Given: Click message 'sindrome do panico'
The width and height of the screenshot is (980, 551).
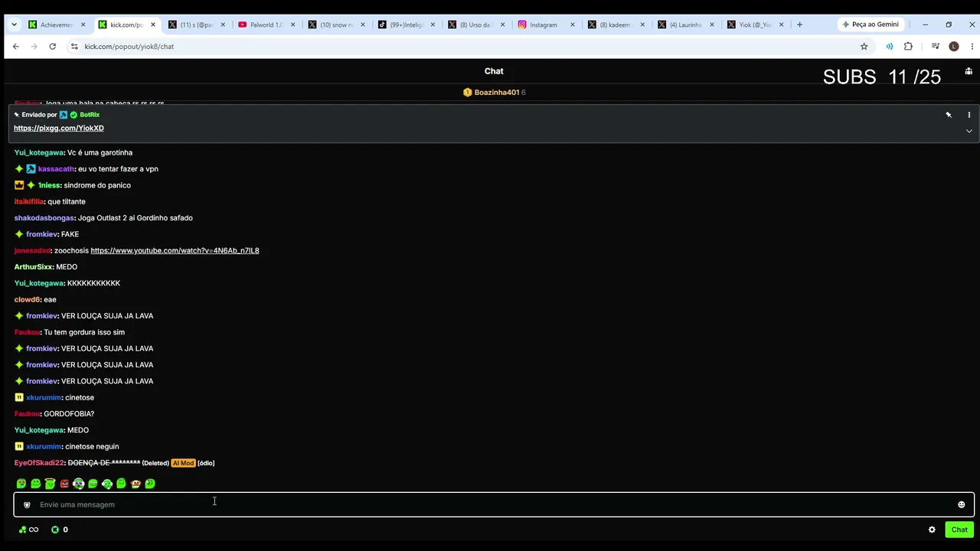Looking at the screenshot, I should pyautogui.click(x=97, y=185).
